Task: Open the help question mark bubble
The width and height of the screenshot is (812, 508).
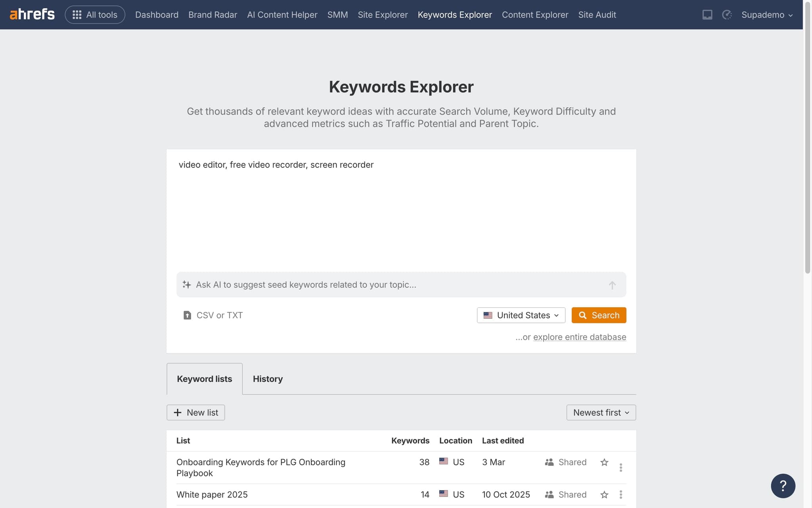Action: tap(783, 486)
